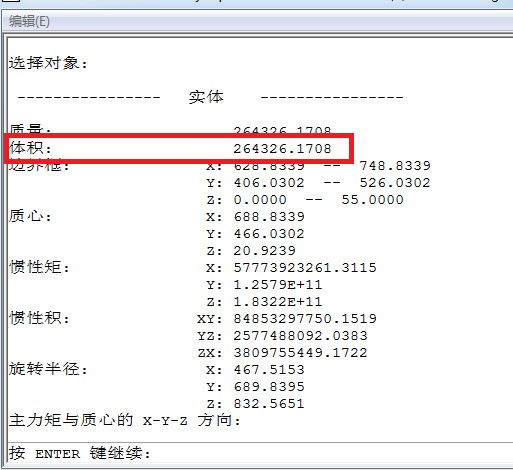Image resolution: width=513 pixels, height=470 pixels.
Task: Select YZ product value 2577488092.0383
Action: click(300, 336)
